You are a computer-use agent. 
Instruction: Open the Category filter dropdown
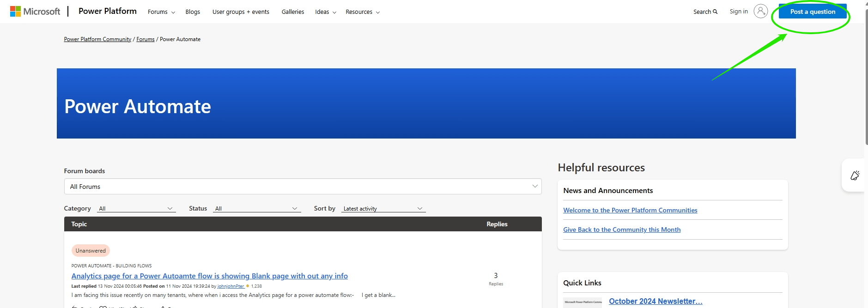(x=137, y=209)
